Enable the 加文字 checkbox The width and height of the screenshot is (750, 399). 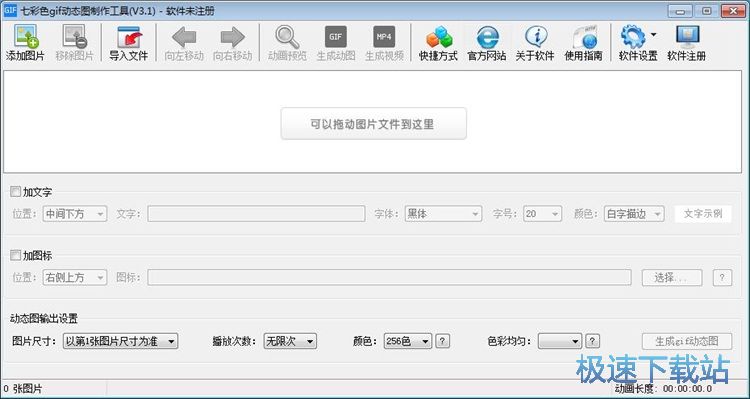coord(15,192)
